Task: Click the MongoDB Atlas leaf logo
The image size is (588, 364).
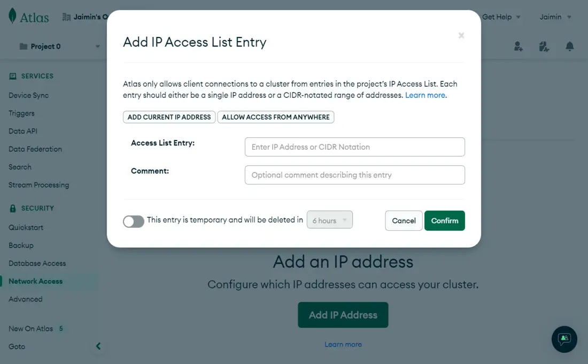Action: click(12, 16)
